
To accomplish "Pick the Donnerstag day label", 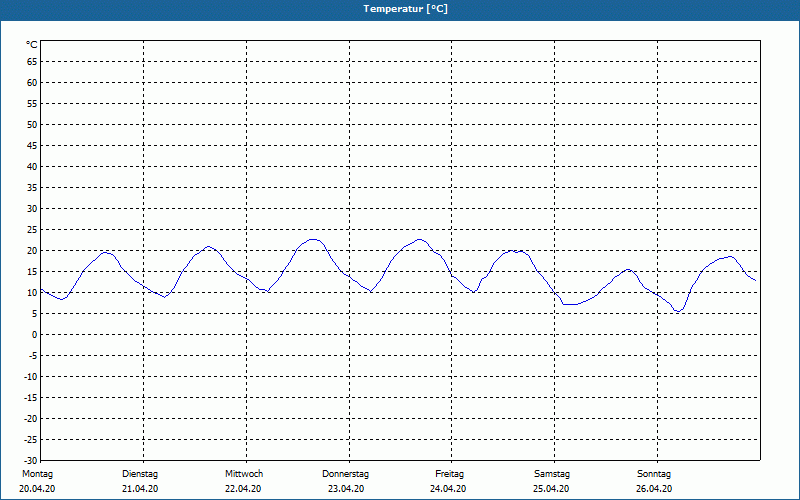I will pyautogui.click(x=346, y=474).
